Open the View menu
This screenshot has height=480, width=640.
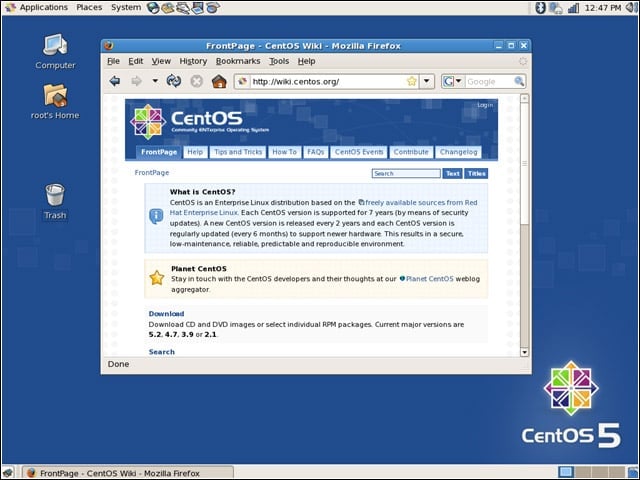(161, 61)
